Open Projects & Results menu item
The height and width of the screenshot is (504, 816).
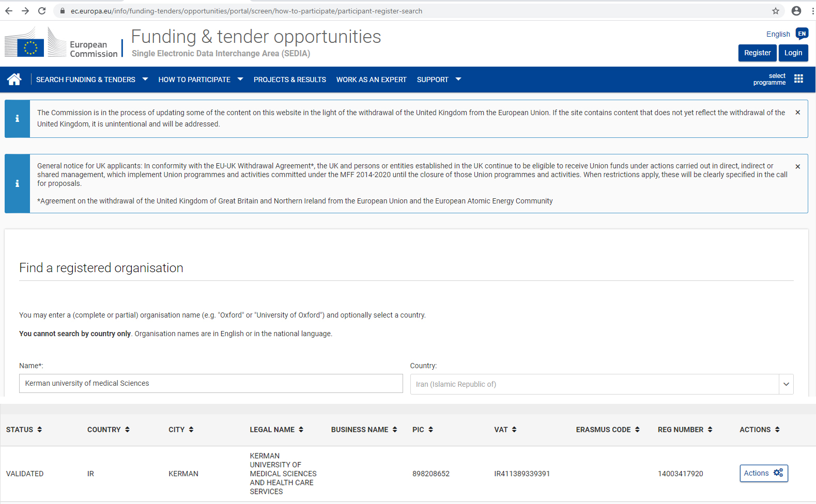(x=289, y=80)
